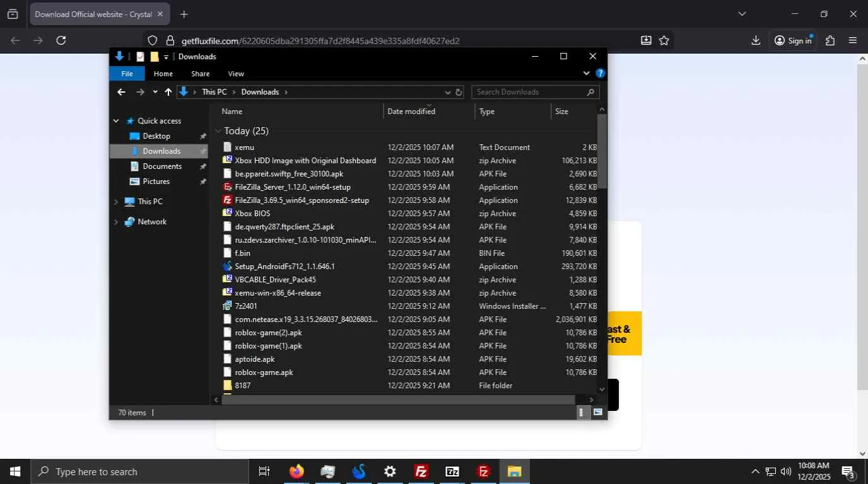Refresh the Downloads folder listing
Screen dimensions: 868x484
pyautogui.click(x=459, y=92)
